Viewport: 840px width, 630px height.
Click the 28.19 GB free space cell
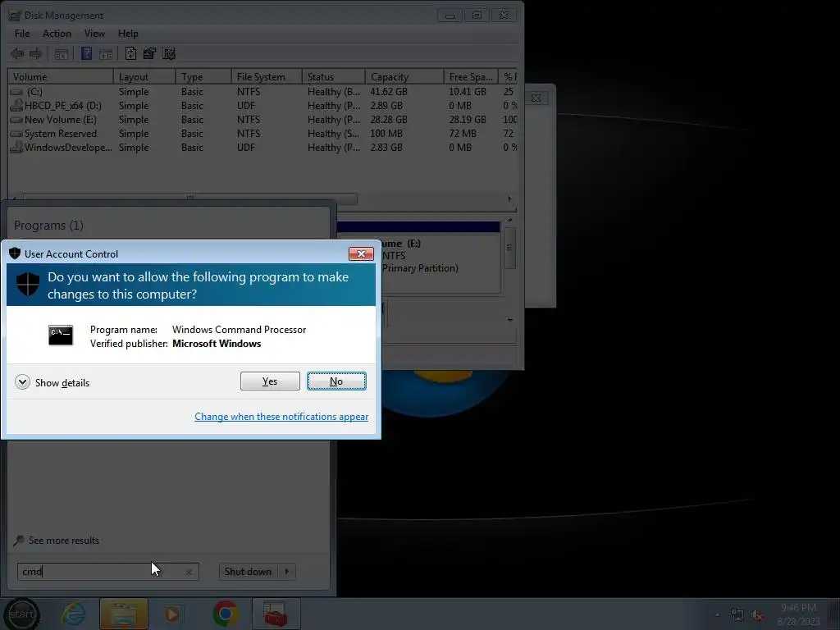click(x=468, y=120)
